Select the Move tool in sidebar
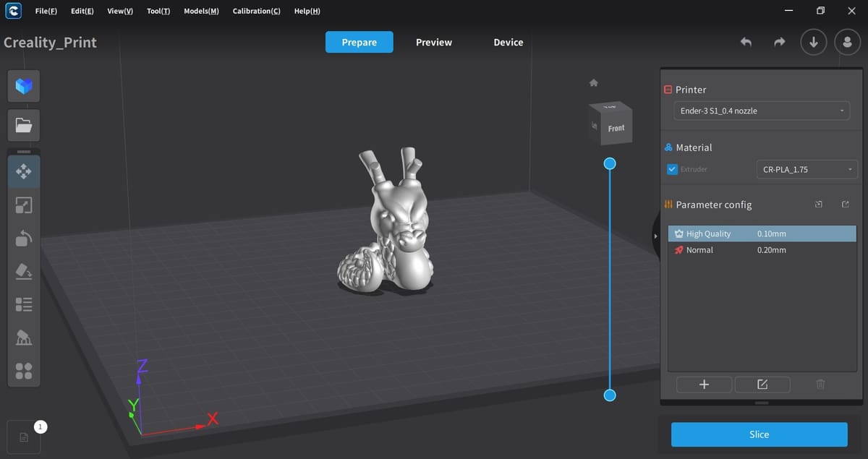 click(x=24, y=171)
